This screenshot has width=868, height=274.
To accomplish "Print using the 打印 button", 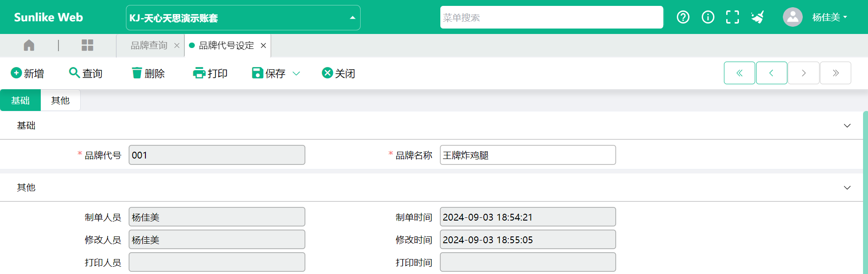I will tap(210, 73).
